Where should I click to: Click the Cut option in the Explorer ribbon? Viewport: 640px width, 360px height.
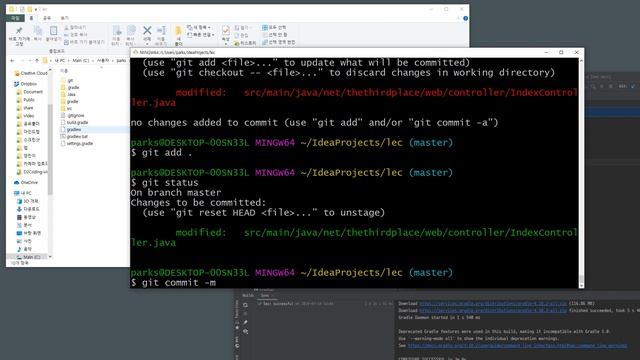75,27
